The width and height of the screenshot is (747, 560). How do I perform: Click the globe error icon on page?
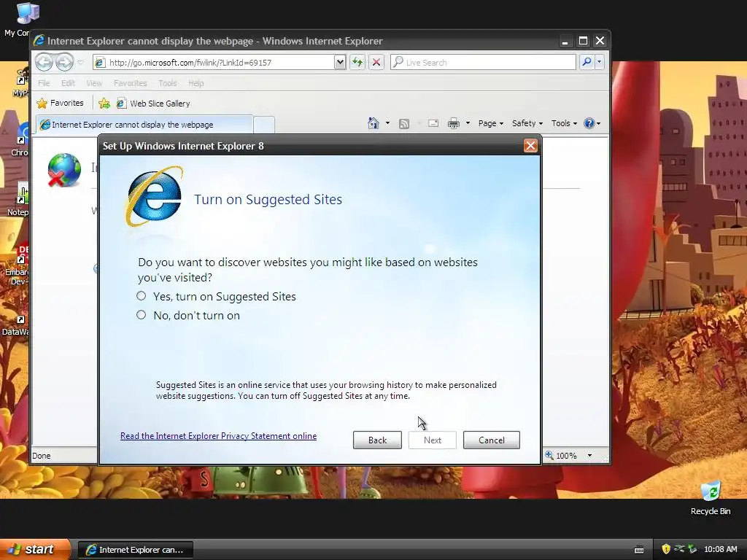[64, 170]
